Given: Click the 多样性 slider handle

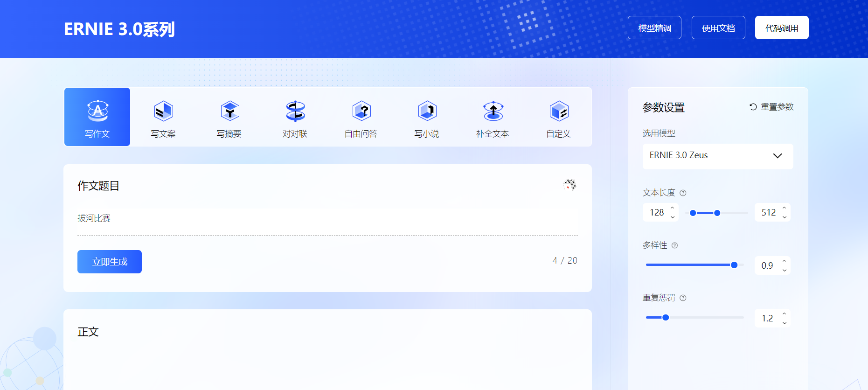Looking at the screenshot, I should (x=734, y=265).
